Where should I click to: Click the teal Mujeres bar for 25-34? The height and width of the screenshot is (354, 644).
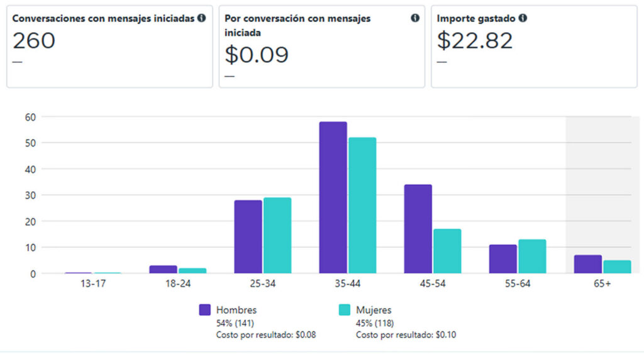(x=277, y=235)
